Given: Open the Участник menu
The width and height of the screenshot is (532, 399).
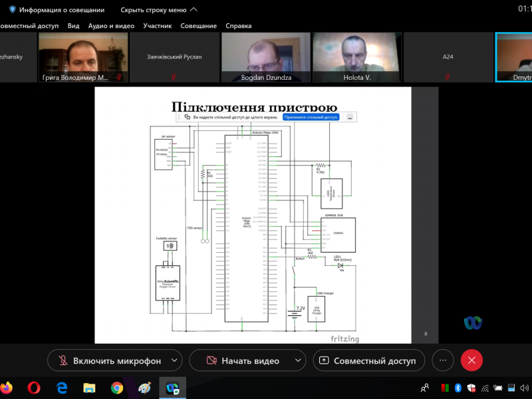Looking at the screenshot, I should [157, 26].
